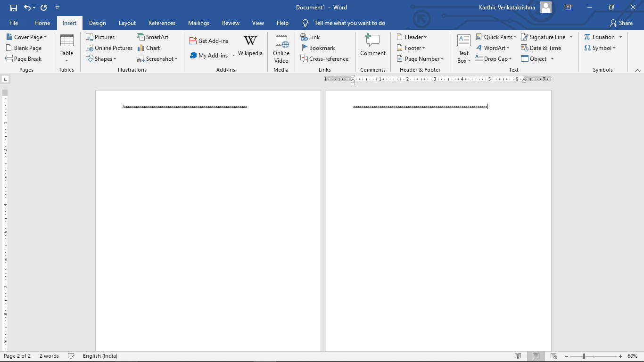Collapse the ribbon using the arrow
The width and height of the screenshot is (644, 362).
[637, 70]
